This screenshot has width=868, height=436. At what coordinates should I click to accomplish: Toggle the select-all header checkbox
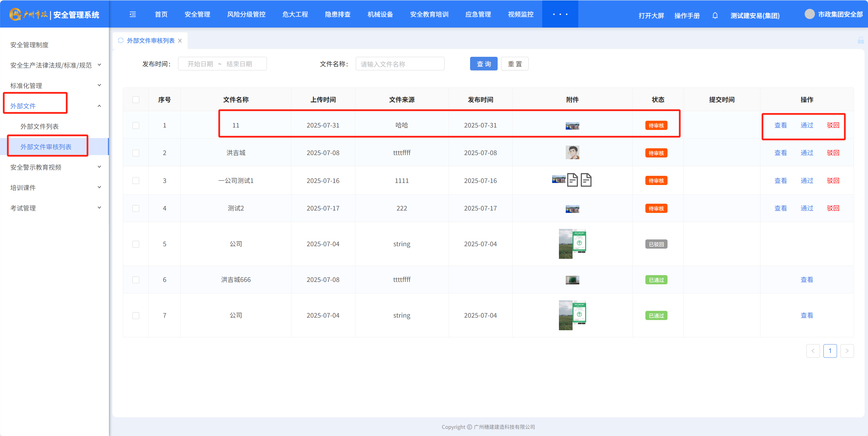(x=136, y=100)
